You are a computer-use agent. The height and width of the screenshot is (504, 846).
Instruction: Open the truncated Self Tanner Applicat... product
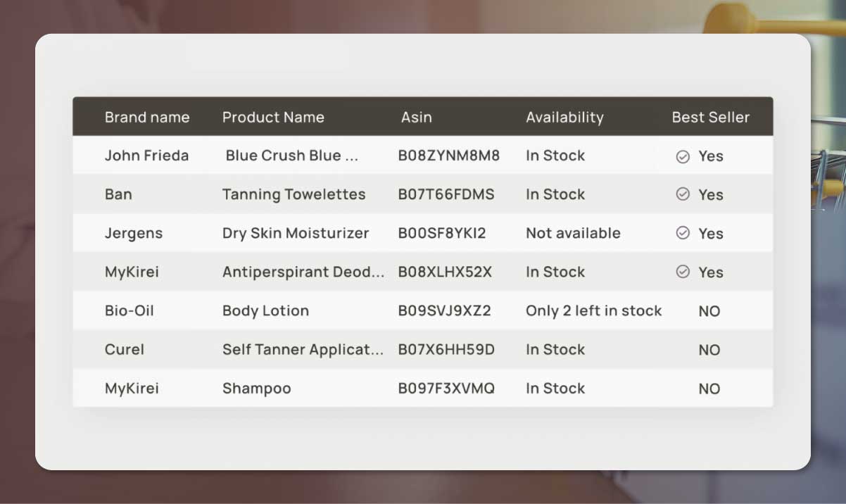point(303,349)
